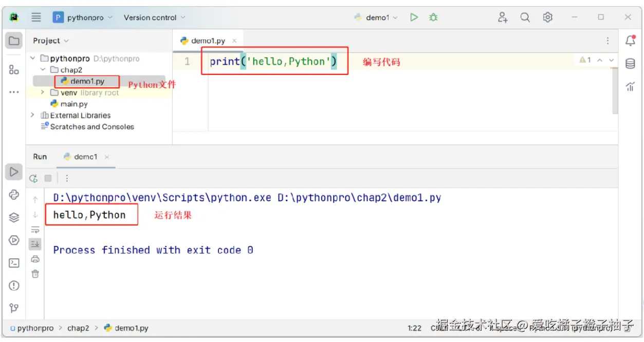Open the Services layers icon
Screen dimensions: 644x342
[14, 217]
